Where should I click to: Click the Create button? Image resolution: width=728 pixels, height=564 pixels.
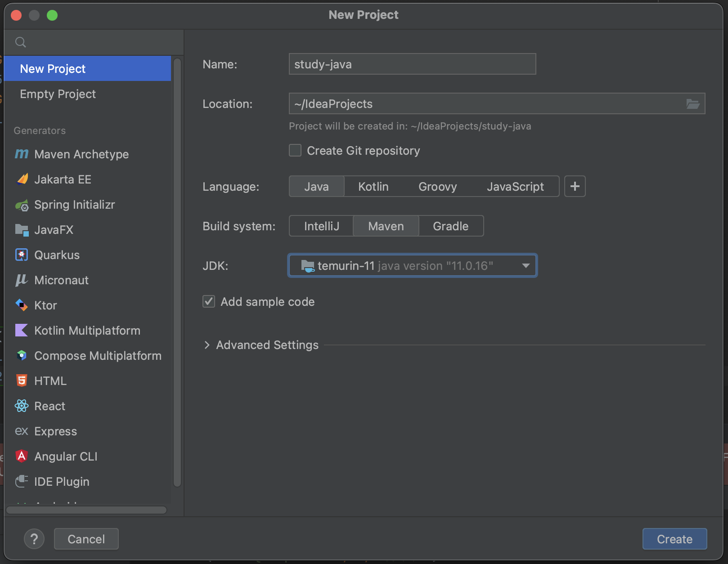pyautogui.click(x=674, y=539)
